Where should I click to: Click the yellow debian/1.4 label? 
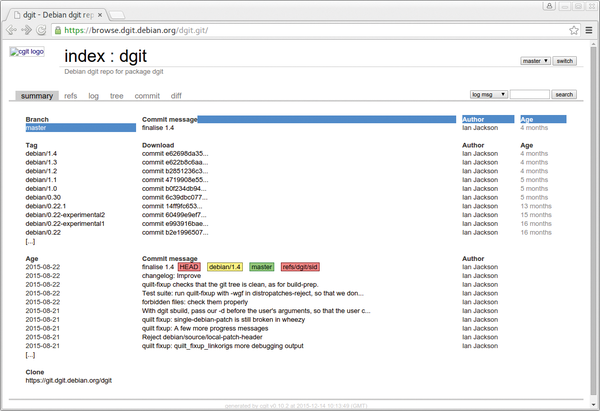225,267
